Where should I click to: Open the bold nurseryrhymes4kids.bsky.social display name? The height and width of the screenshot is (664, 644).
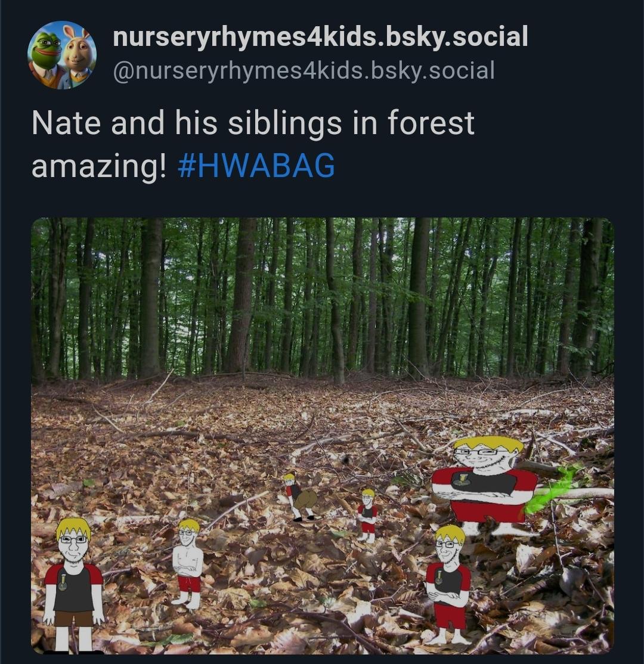pos(320,37)
